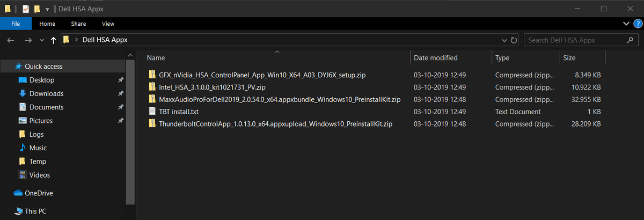The height and width of the screenshot is (220, 644).
Task: Click the text document icon of TBT install
Action: 152,112
